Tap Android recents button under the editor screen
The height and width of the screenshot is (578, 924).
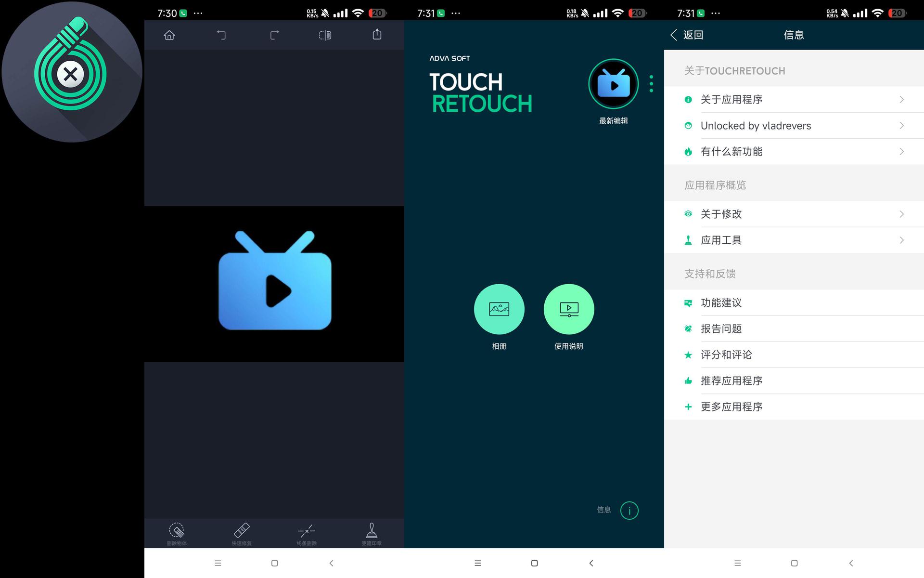[218, 563]
